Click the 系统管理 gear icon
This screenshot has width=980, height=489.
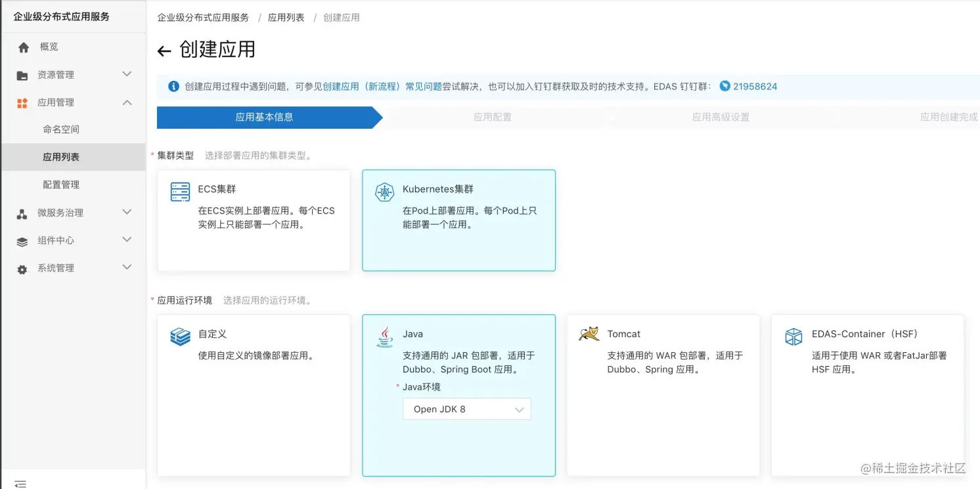point(22,269)
